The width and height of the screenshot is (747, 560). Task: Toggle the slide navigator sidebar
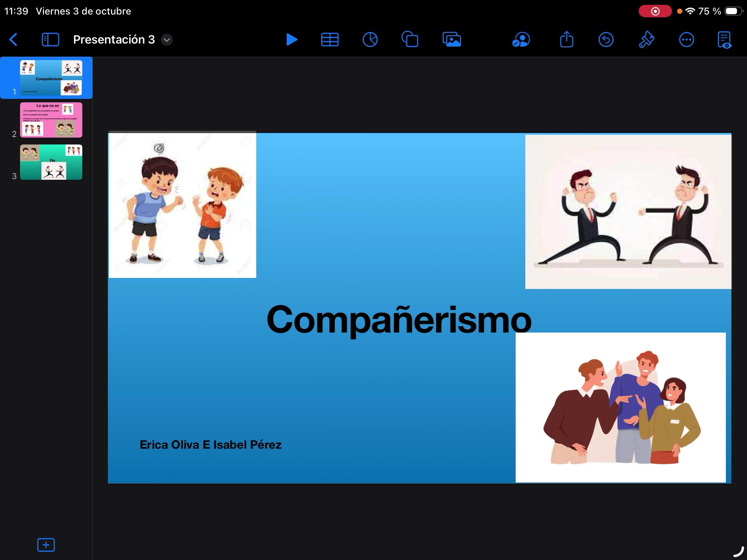click(50, 40)
